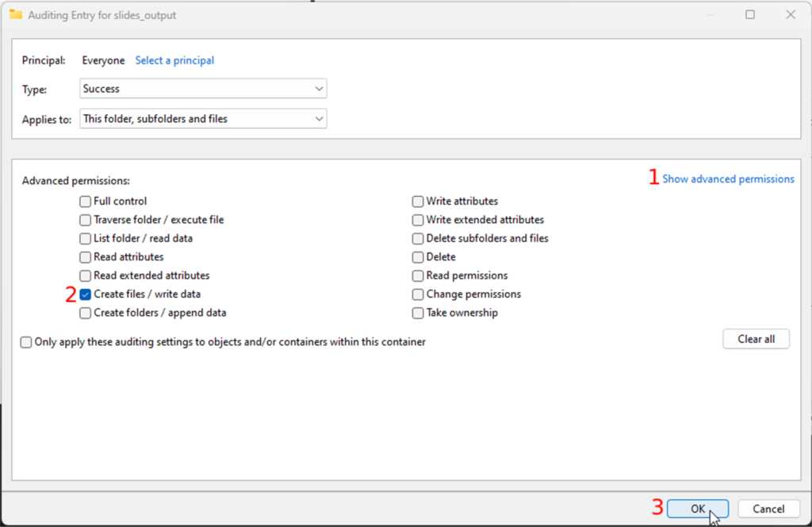Viewport: 812px width, 527px height.
Task: Check the Delete permission checkbox
Action: coord(418,257)
